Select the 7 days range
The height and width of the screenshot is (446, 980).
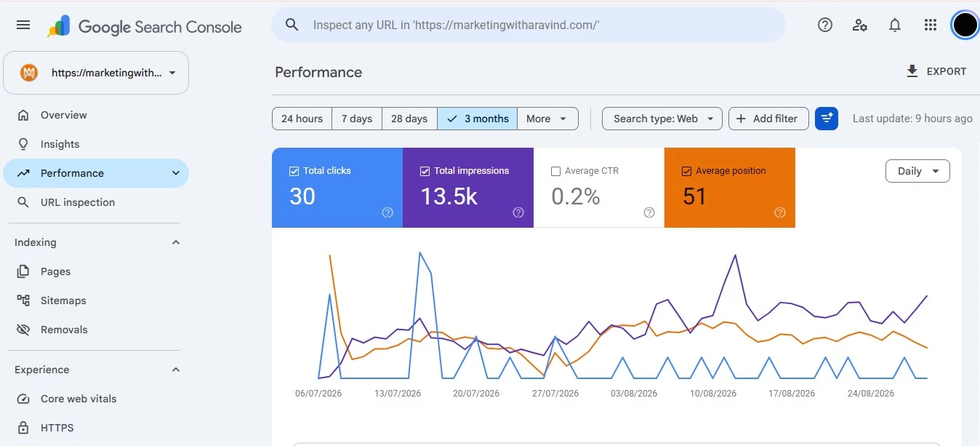coord(357,119)
